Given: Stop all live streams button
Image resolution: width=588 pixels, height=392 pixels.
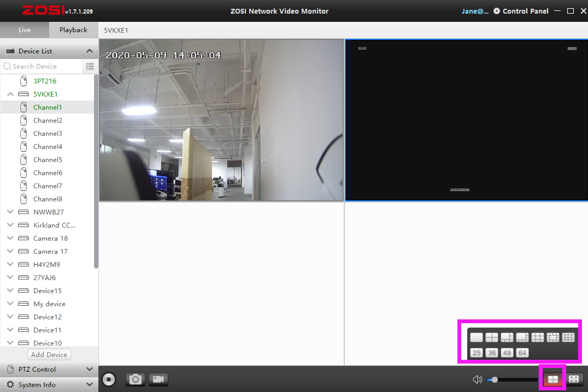Looking at the screenshot, I should [109, 379].
